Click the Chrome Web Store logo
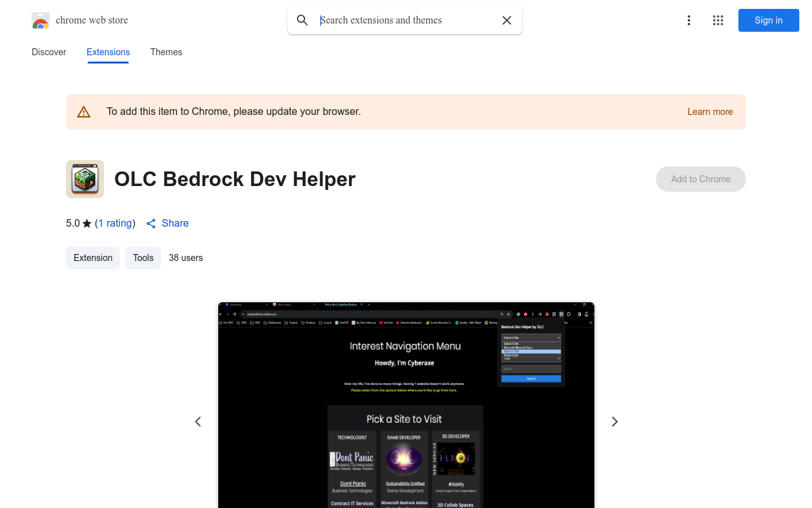 click(x=41, y=20)
